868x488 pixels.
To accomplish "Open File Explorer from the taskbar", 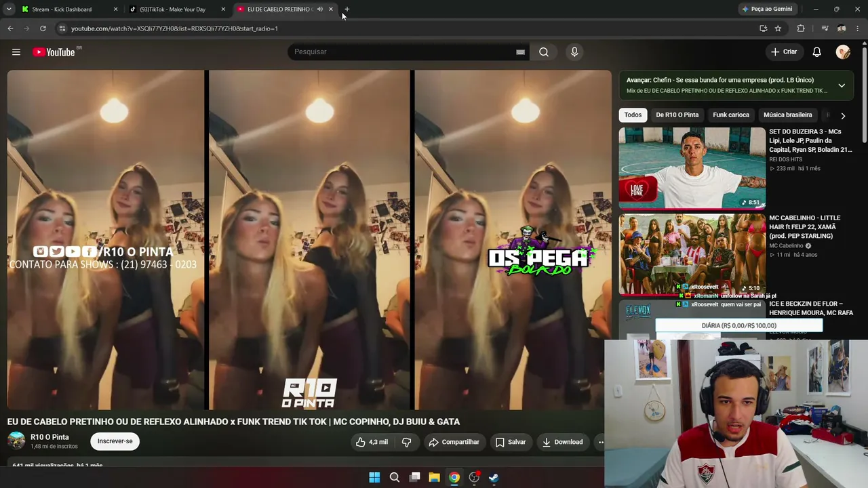I will click(x=434, y=477).
